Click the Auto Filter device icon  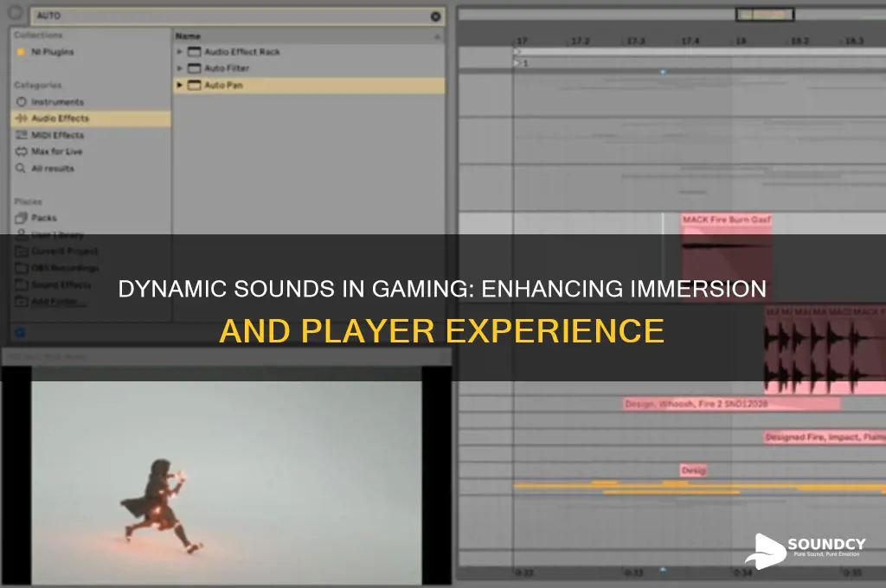195,68
